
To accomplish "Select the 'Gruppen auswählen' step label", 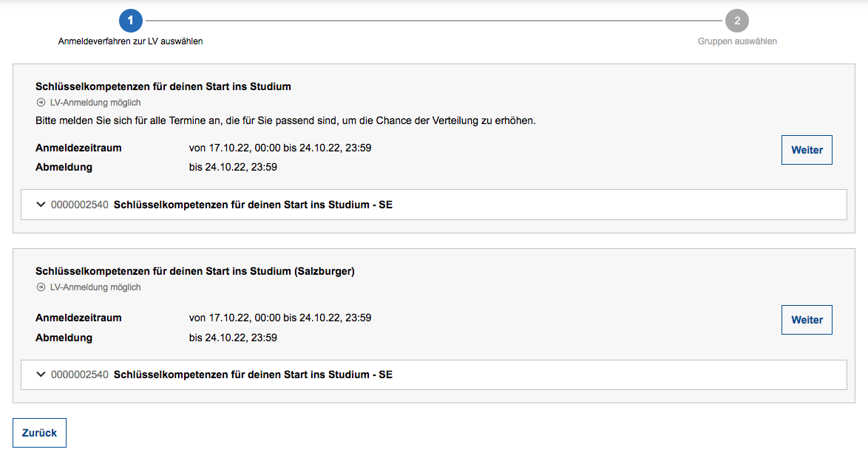I will coord(737,41).
